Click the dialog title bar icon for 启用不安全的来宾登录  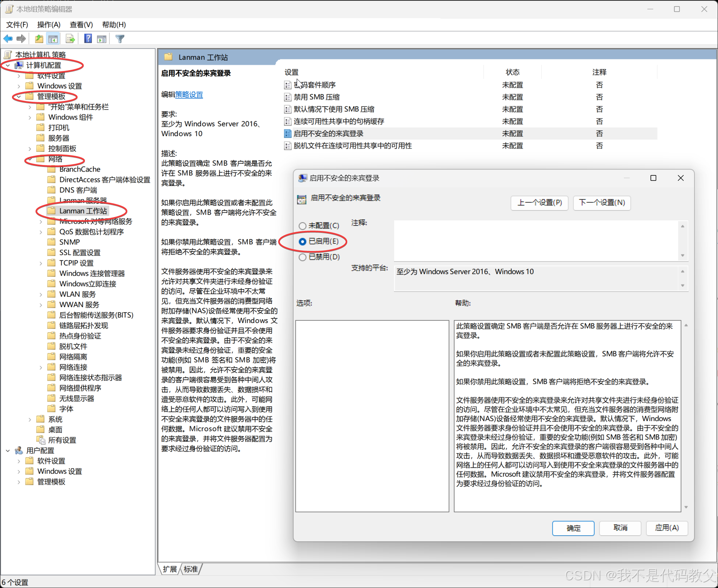tap(303, 178)
